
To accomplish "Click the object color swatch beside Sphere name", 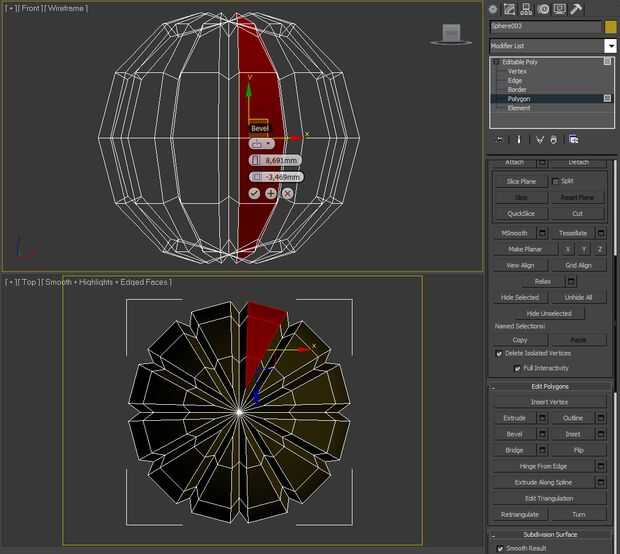I will click(x=610, y=27).
